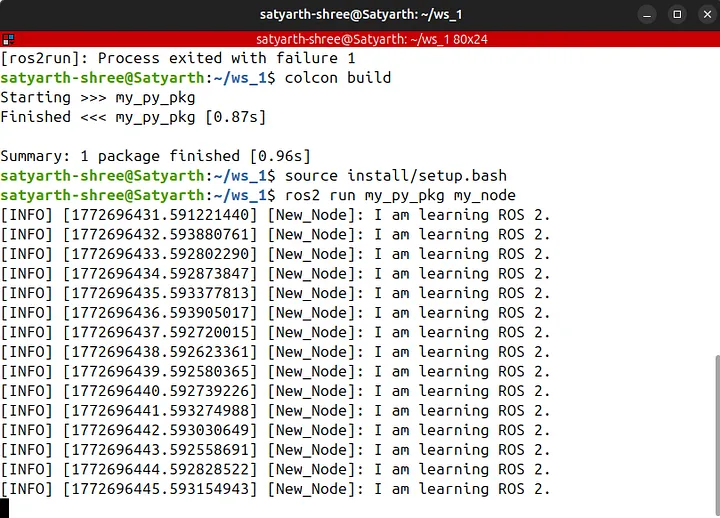Click log line with timestamp 1772696436.593905017
720x518 pixels.
[x=275, y=313]
